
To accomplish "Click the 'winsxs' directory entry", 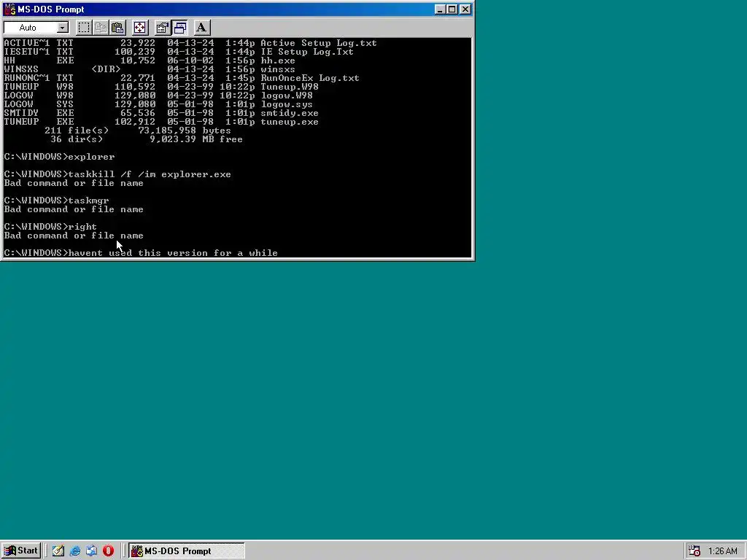I will pyautogui.click(x=150, y=69).
